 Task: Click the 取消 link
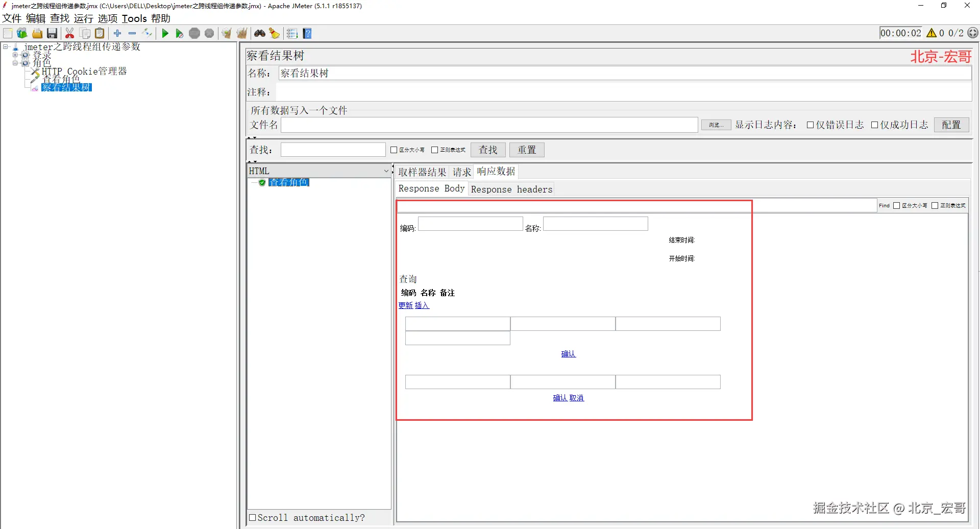tap(577, 398)
